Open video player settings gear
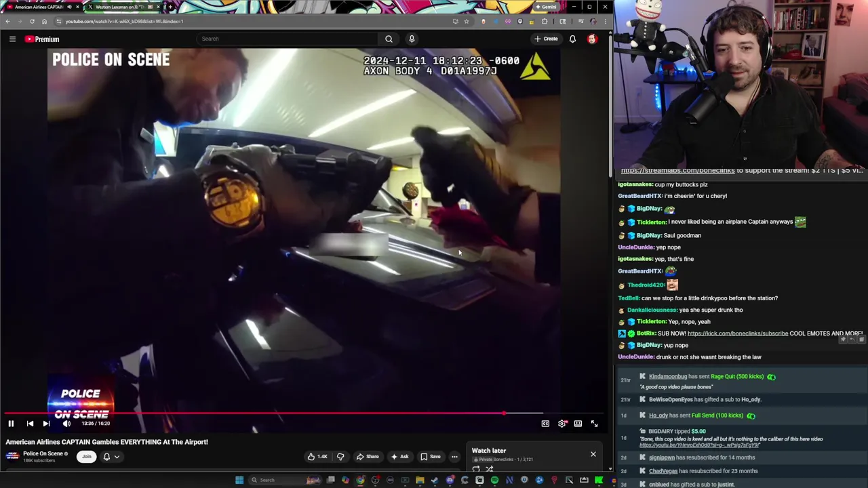Viewport: 868px width, 488px height. [562, 424]
